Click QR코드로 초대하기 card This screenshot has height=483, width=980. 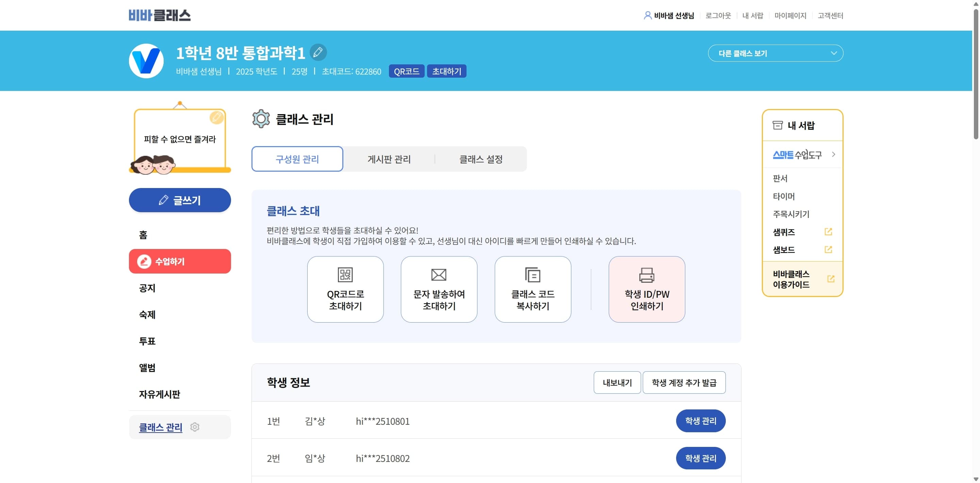[345, 289]
